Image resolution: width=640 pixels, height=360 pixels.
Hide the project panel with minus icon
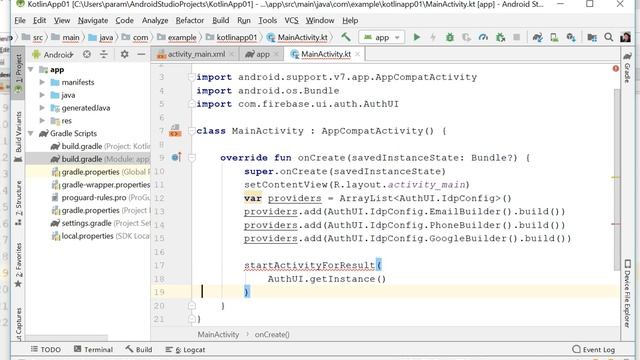[141, 54]
